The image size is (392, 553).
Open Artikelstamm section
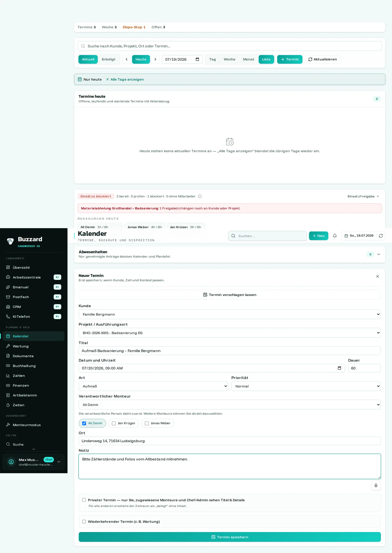33,395
